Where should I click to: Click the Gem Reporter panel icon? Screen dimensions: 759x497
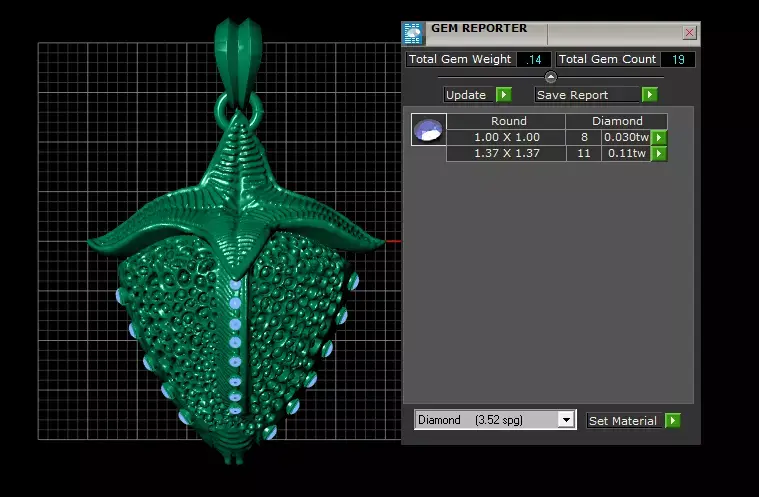point(413,34)
